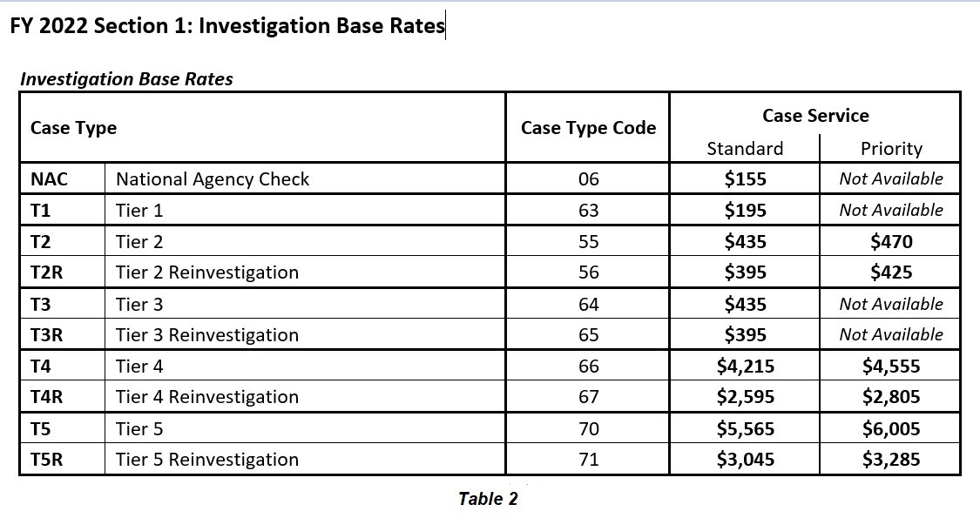Click the $155 standard rate cell

(x=745, y=179)
